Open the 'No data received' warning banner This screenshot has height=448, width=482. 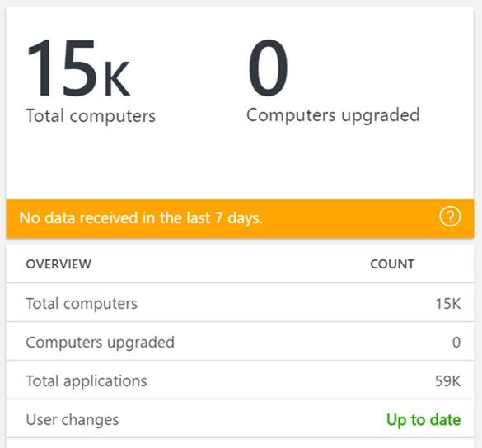click(x=240, y=218)
